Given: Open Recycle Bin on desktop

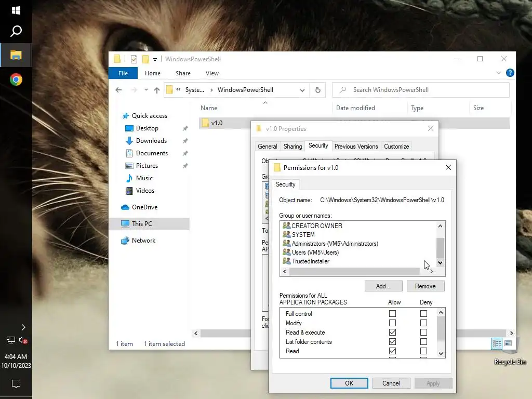Looking at the screenshot, I should coord(510,353).
